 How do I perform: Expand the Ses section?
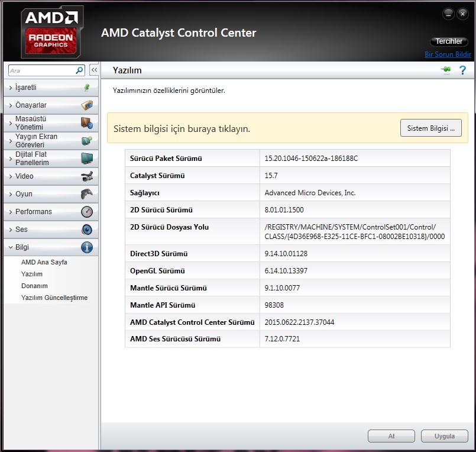51,230
